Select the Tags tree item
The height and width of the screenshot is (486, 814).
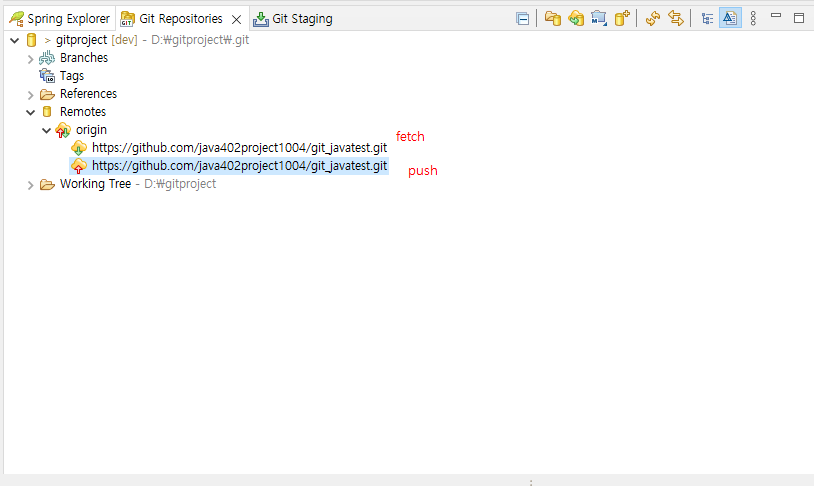[x=72, y=76]
